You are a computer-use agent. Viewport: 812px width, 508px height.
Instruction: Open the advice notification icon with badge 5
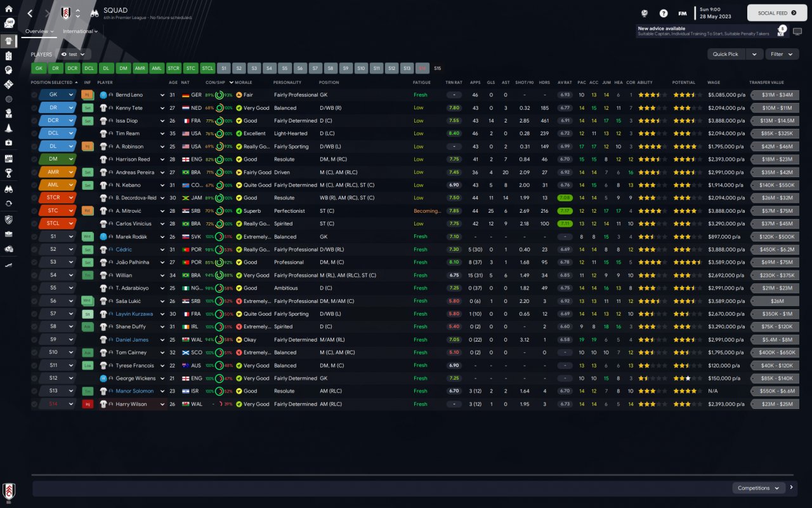(x=782, y=30)
